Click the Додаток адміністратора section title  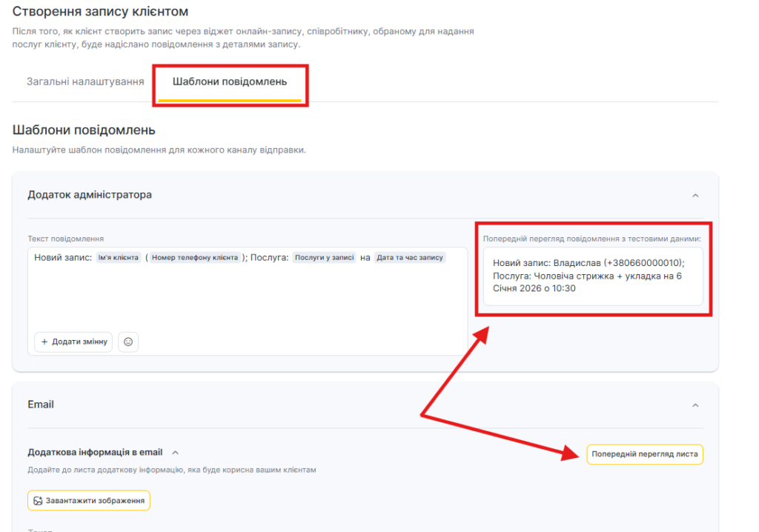coord(90,195)
